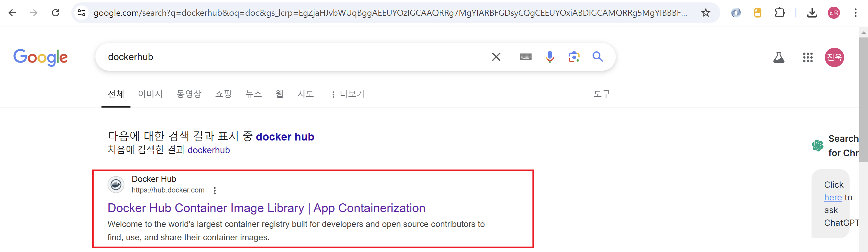The image size is (868, 252).
Task: Open Google account avatar 진욱
Action: [834, 57]
